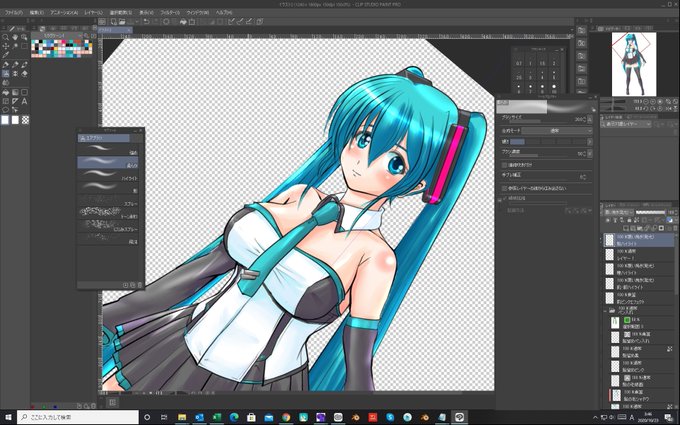Image resolution: width=680 pixels, height=425 pixels.
Task: Toggle the do-not-exceed reference layer checkbox
Action: pyautogui.click(x=504, y=188)
